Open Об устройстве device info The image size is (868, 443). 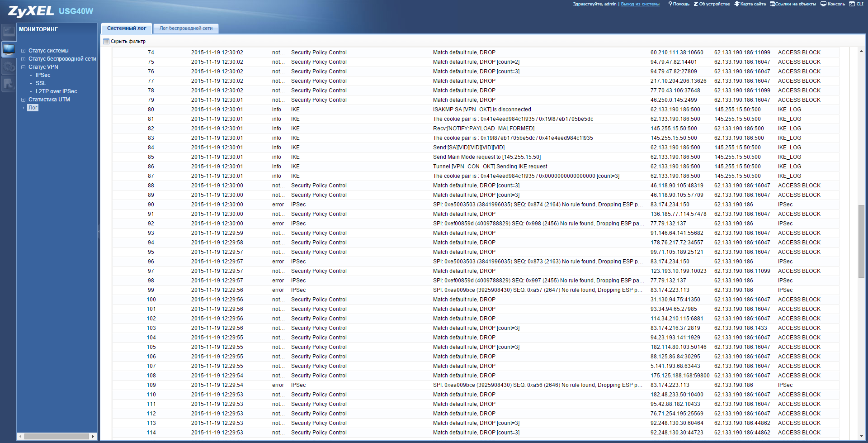(x=712, y=4)
